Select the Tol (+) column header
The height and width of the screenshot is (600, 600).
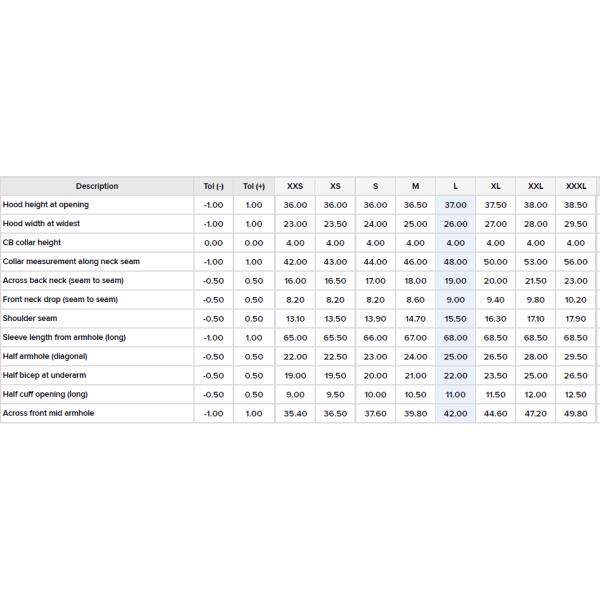(x=254, y=186)
